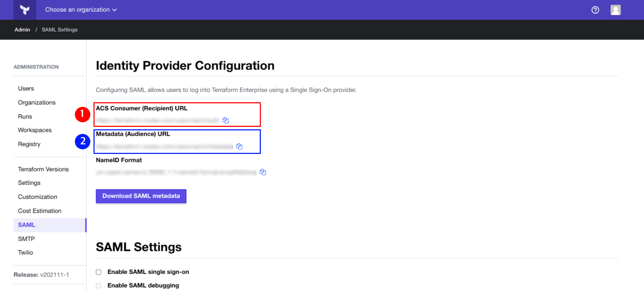Viewport: 644px width, 292px height.
Task: Open Workspaces in the sidebar
Action: point(35,130)
